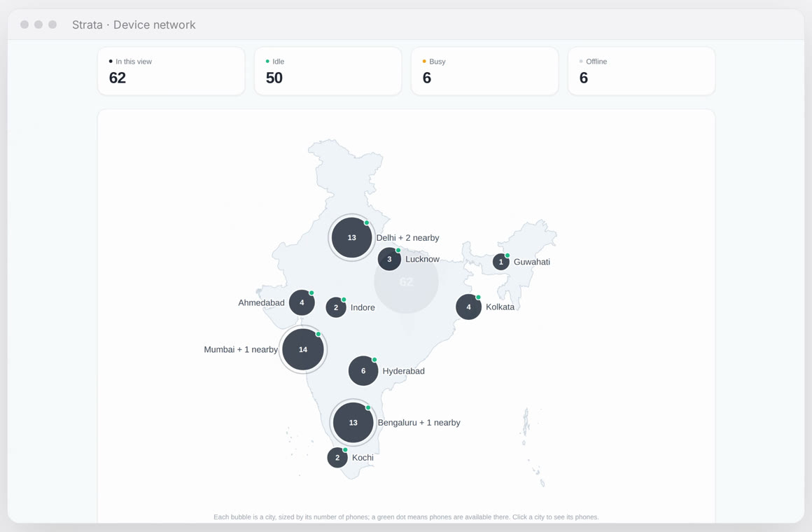Screen dimensions: 812x532
Task: Select the "In this view" 62 card
Action: tap(171, 71)
